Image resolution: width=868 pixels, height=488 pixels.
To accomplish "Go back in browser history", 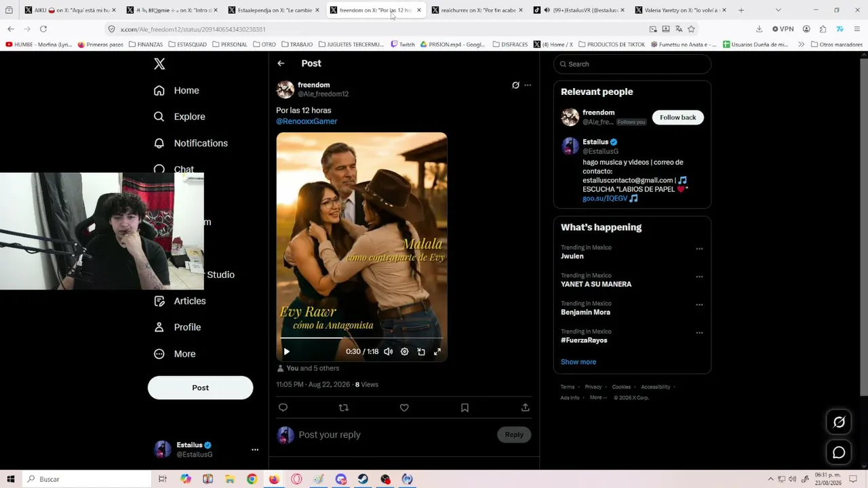I will [x=11, y=29].
